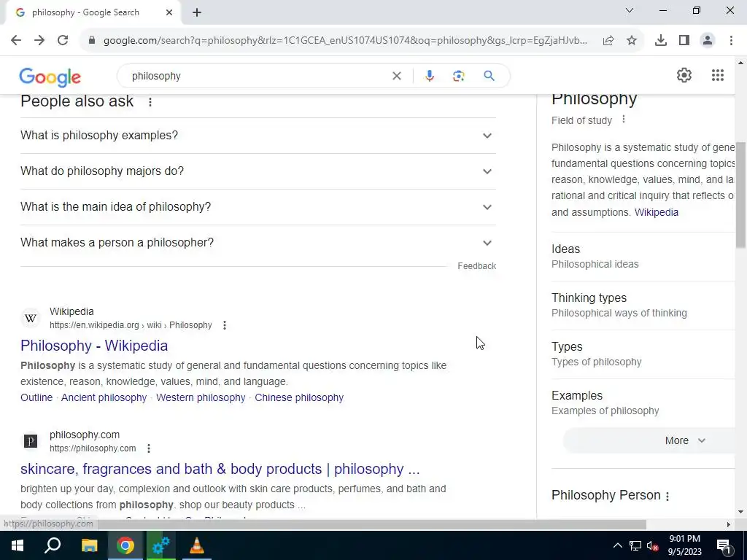Screen dimensions: 747x560
Task: Open the Windows Start menu
Action: click(18, 545)
